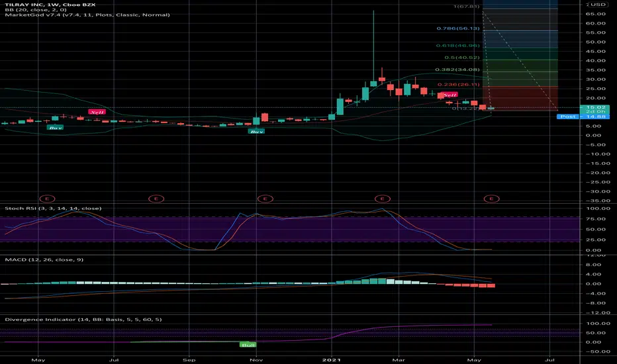Click the green Bull divergence label
This screenshot has width=617, height=364.
click(248, 345)
